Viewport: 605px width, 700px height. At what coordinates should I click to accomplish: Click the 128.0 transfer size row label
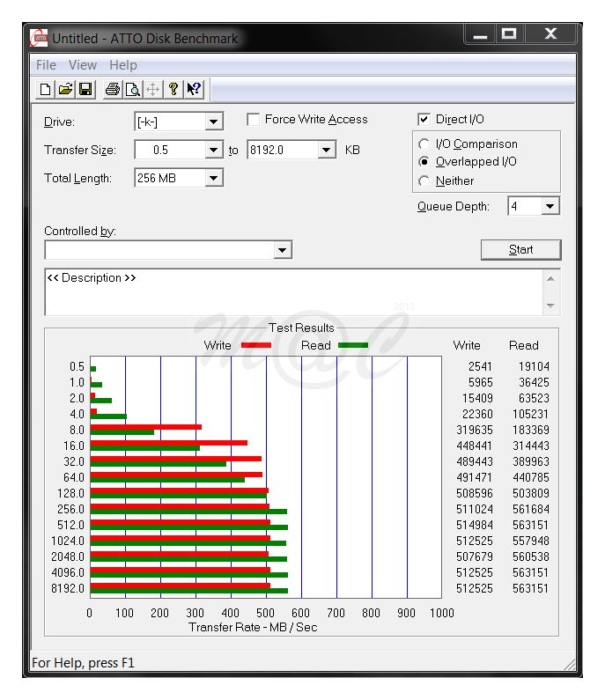pyautogui.click(x=70, y=493)
